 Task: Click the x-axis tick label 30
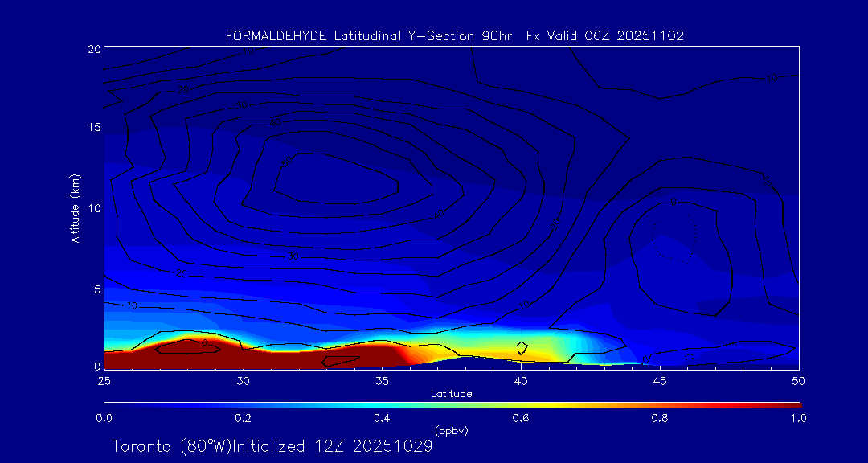tap(243, 380)
